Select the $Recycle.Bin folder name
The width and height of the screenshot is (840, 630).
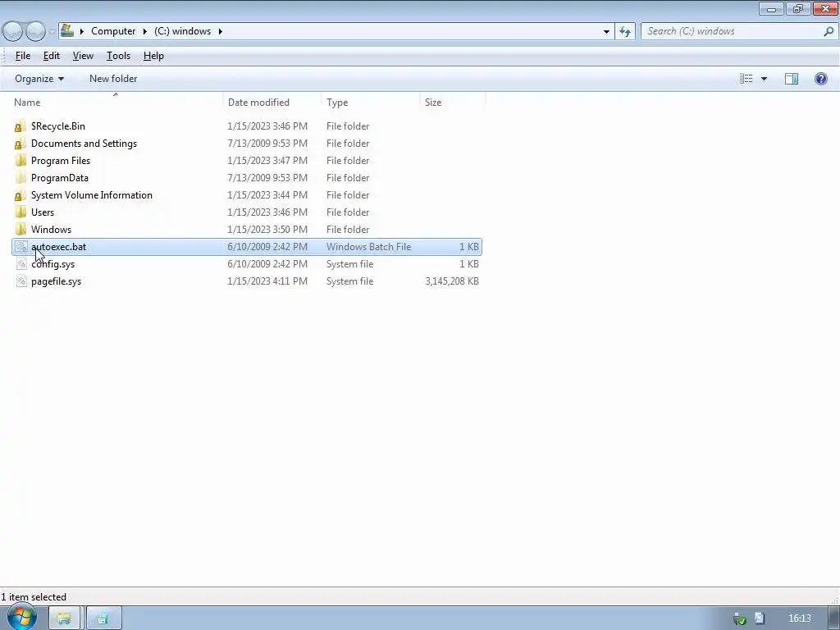[58, 126]
